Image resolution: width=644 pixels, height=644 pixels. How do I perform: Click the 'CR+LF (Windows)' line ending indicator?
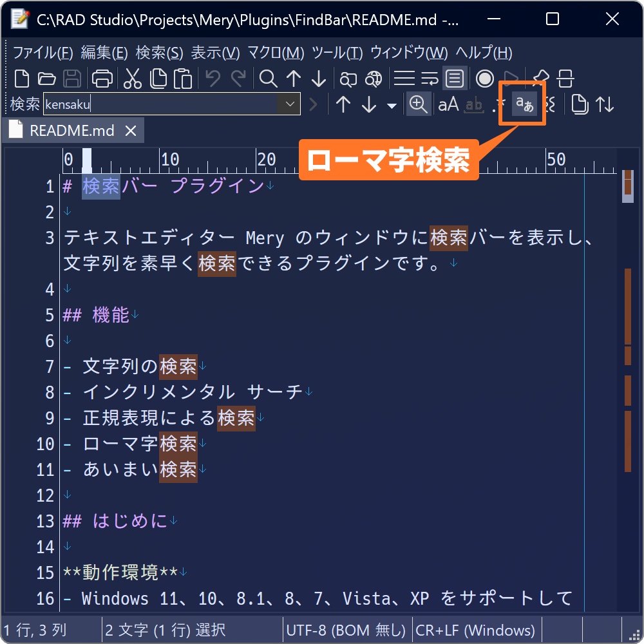[475, 630]
